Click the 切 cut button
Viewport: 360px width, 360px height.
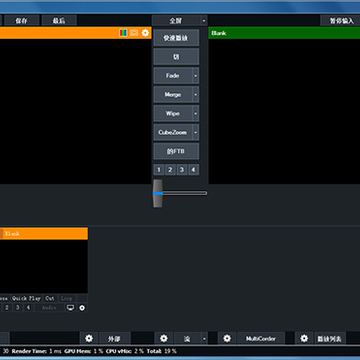click(176, 57)
